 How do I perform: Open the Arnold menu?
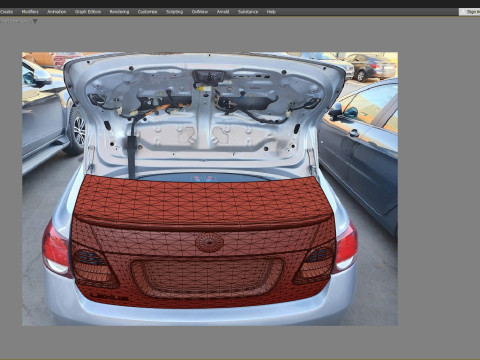[x=223, y=12]
